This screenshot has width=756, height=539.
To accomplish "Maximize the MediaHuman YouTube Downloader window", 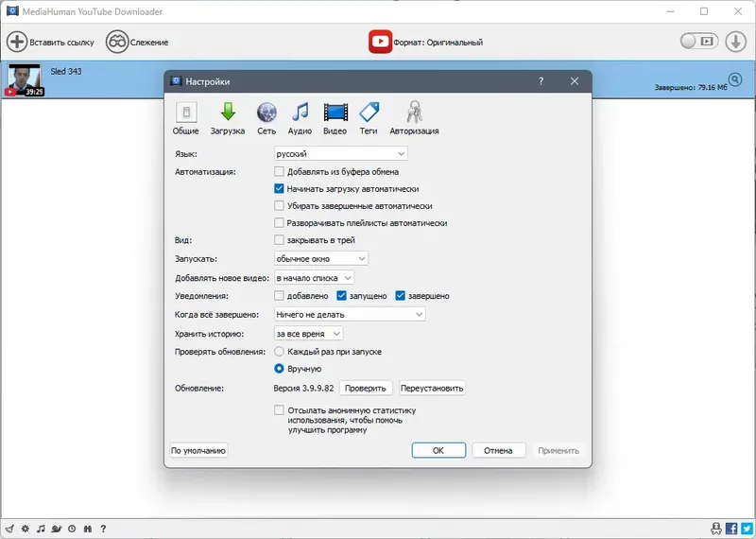I will (704, 11).
